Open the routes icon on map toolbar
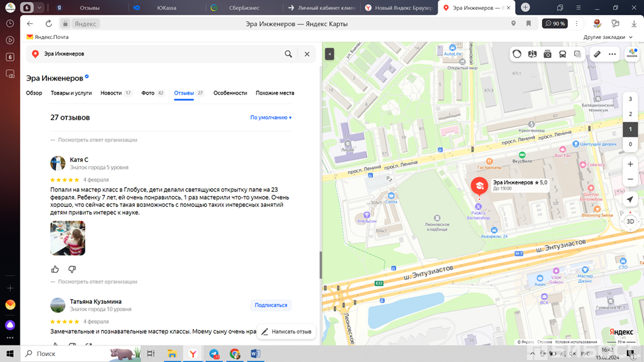 click(532, 54)
